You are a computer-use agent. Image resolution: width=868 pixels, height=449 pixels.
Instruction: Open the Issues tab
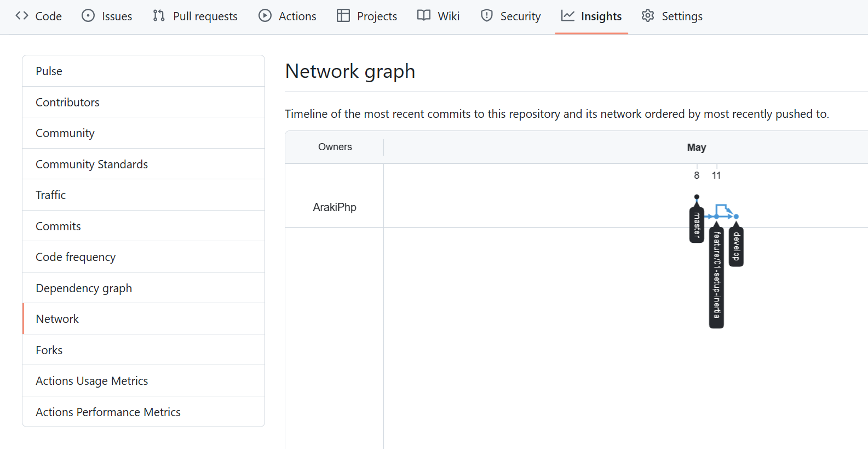point(107,16)
